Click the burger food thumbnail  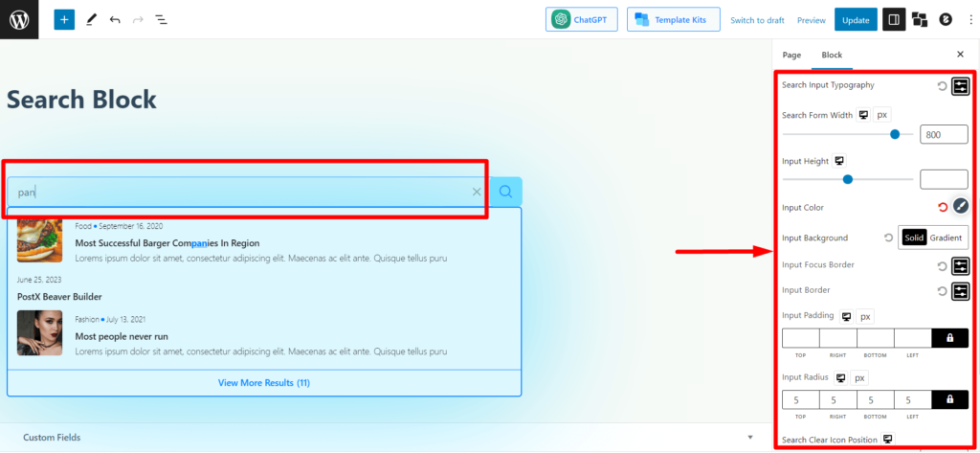(39, 239)
